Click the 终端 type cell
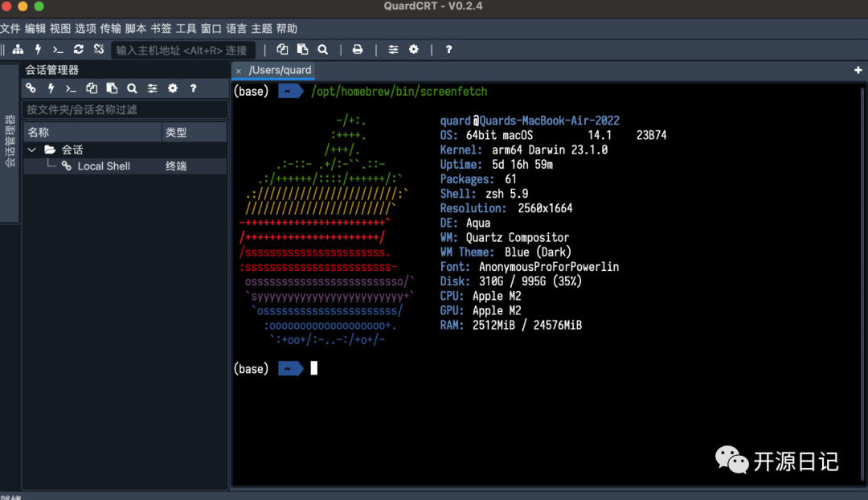Viewport: 868px width, 500px height. [x=176, y=166]
